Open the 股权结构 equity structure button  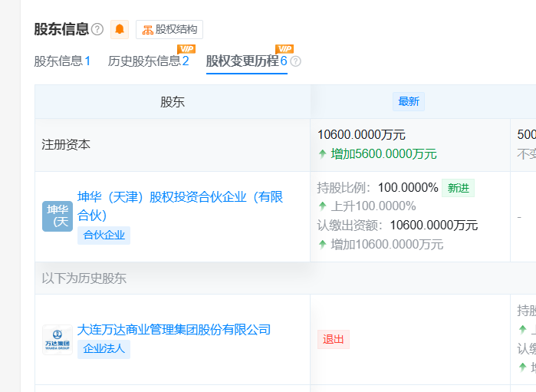coord(169,29)
